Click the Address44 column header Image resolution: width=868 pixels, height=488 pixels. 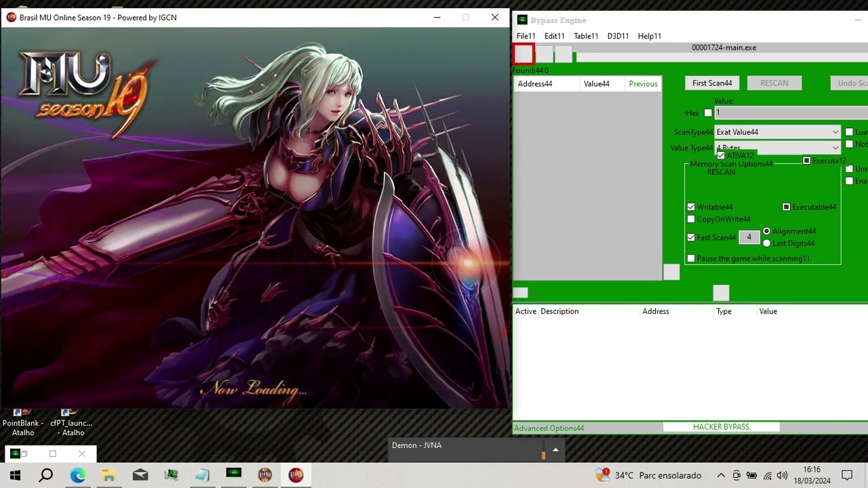(x=547, y=83)
